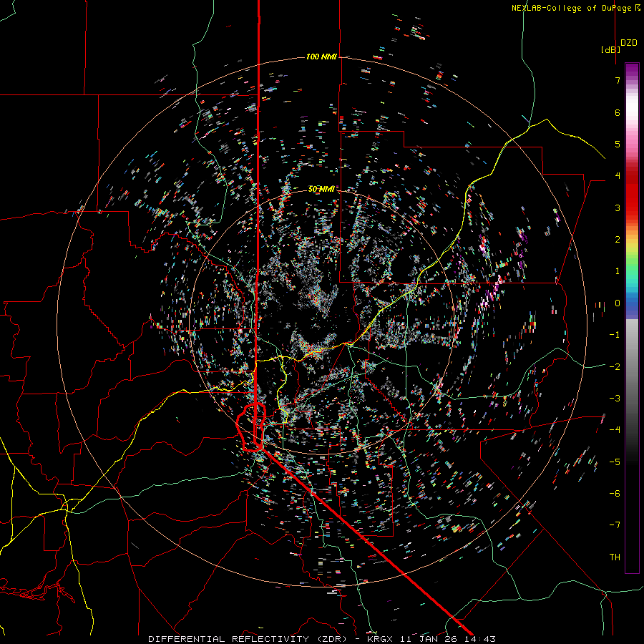Click the -2 value on color scale
Image resolution: width=644 pixels, height=644 pixels.
coord(615,366)
